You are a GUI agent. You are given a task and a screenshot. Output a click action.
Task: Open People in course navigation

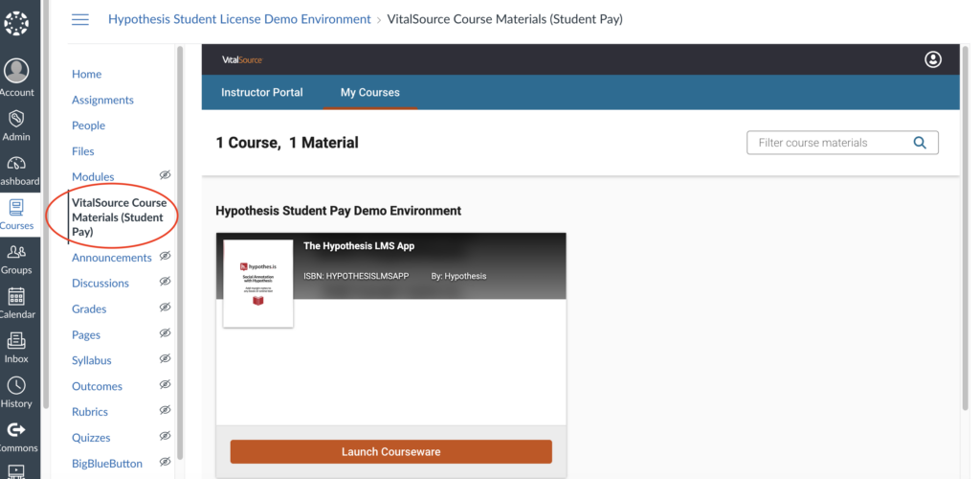[x=88, y=125]
